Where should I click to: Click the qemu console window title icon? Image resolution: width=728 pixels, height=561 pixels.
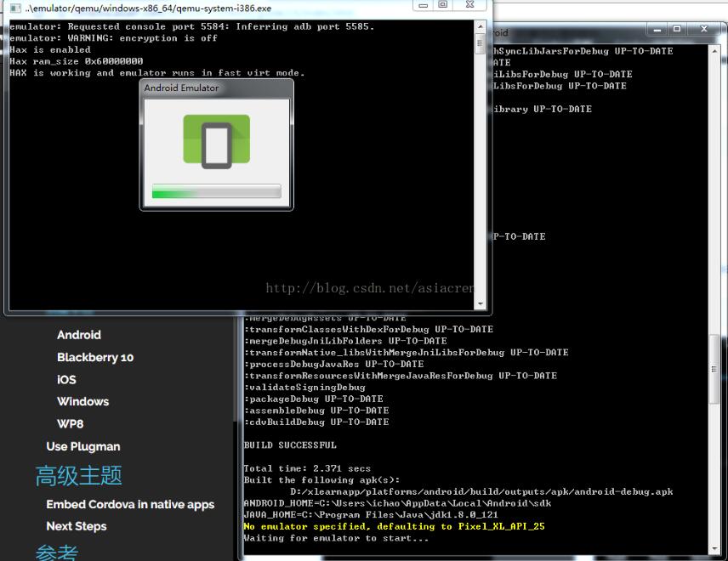pyautogui.click(x=14, y=8)
